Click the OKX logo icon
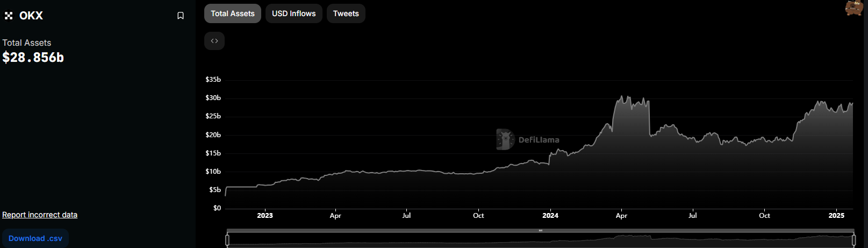 click(x=9, y=16)
